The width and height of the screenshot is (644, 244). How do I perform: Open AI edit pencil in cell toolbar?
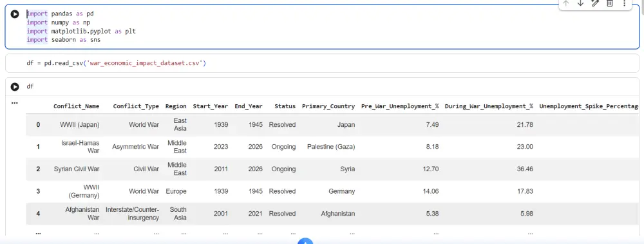(x=594, y=3)
